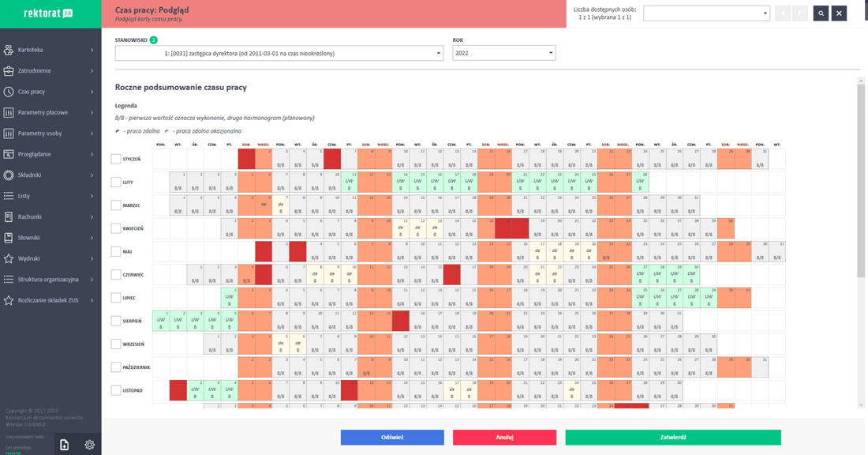Open the available persons dropdown
The image size is (868, 455).
click(706, 13)
